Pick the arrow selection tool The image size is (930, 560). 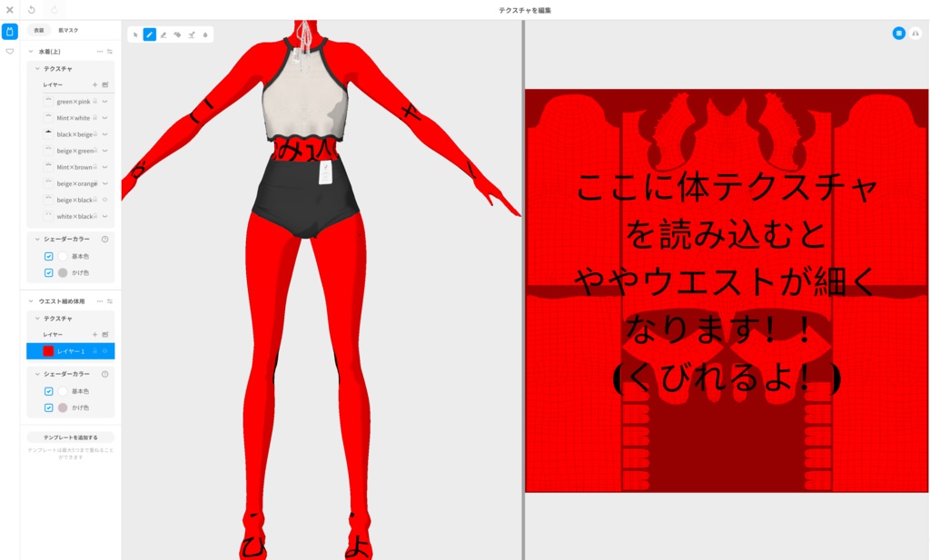point(135,35)
